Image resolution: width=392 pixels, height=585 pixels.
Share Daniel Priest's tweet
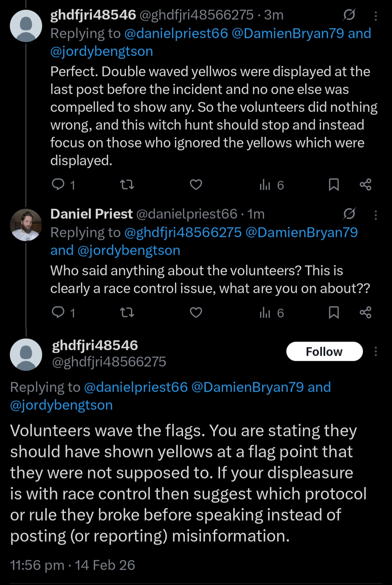pyautogui.click(x=366, y=313)
